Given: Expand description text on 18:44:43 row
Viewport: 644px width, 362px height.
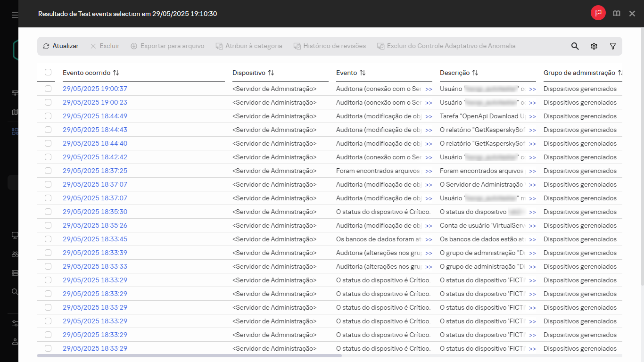Looking at the screenshot, I should [532, 130].
